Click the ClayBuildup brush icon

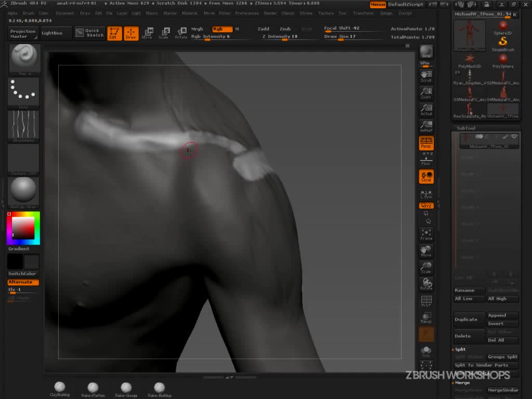[60, 388]
